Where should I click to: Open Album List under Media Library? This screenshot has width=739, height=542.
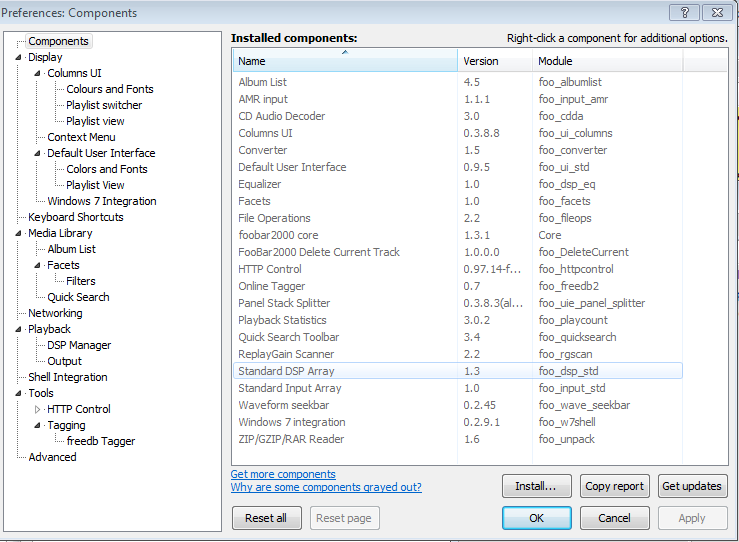72,250
